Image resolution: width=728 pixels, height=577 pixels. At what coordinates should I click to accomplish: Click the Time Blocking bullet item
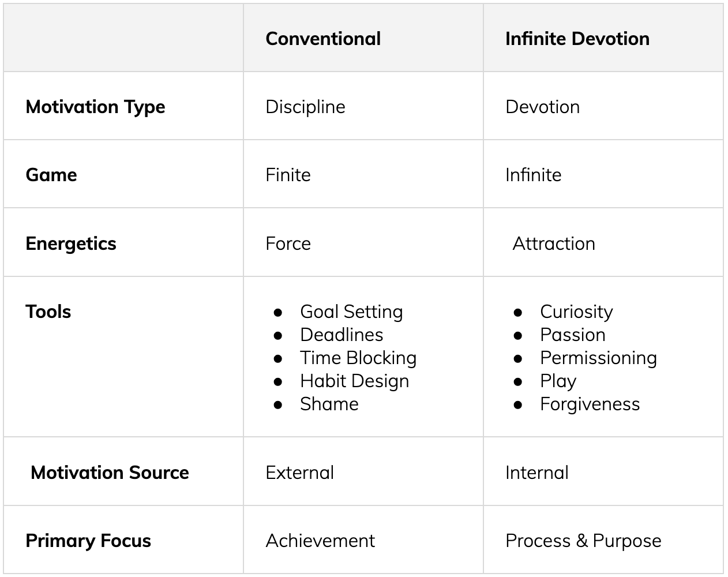(x=358, y=358)
